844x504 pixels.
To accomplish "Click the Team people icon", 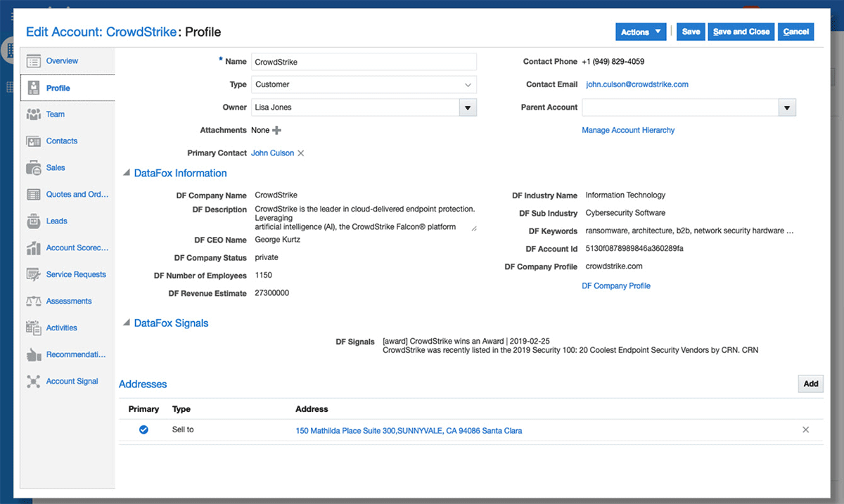I will point(33,115).
